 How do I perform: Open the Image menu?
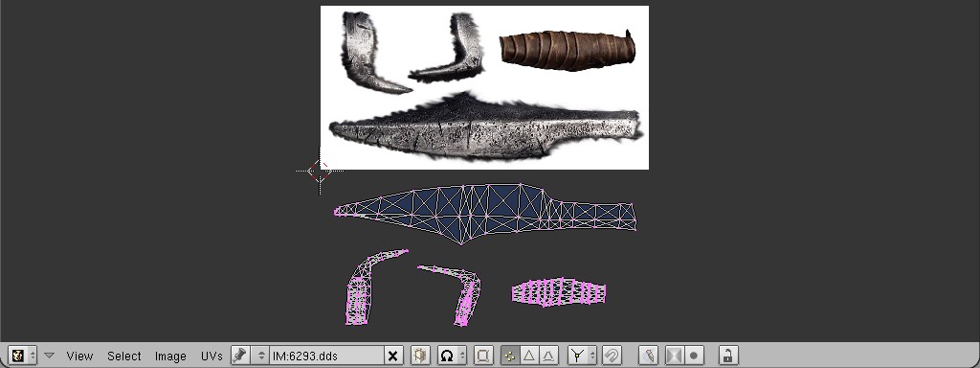pos(170,356)
